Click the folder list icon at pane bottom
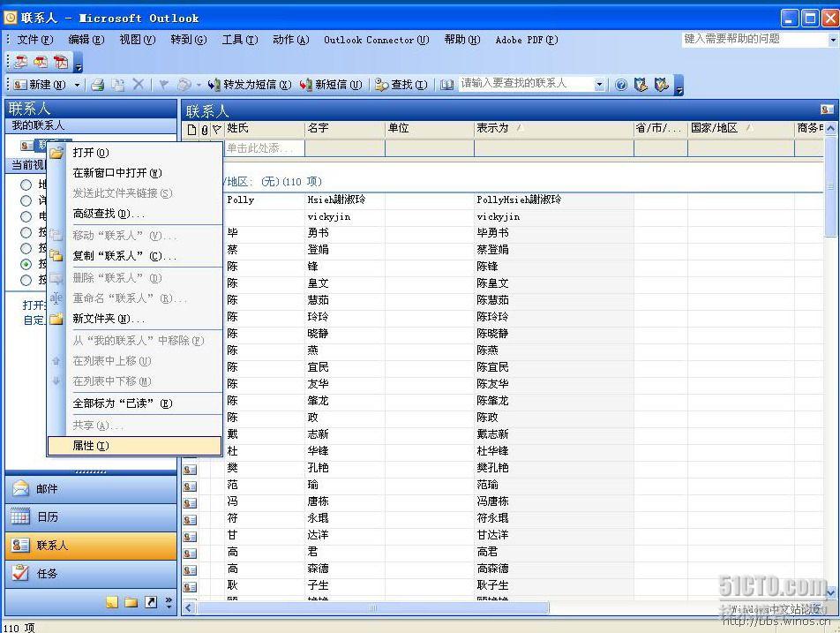The height and width of the screenshot is (633, 840). click(131, 602)
